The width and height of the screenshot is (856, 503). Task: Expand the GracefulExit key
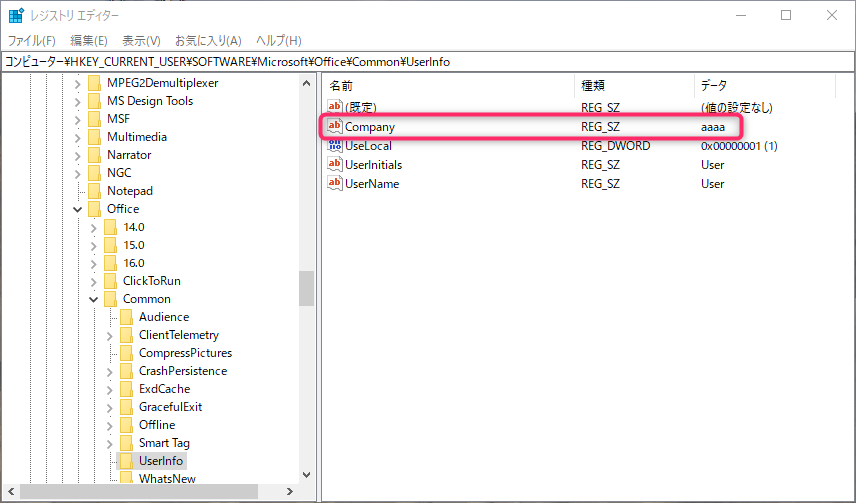click(x=110, y=408)
